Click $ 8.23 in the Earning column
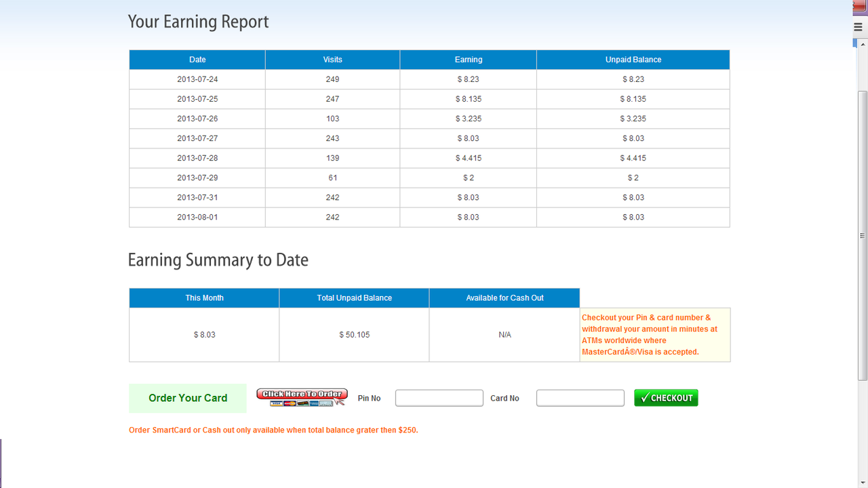This screenshot has width=868, height=488. coord(469,79)
